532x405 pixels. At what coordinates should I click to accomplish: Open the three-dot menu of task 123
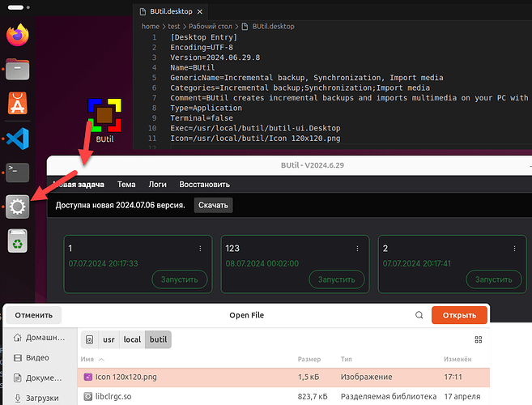(357, 249)
